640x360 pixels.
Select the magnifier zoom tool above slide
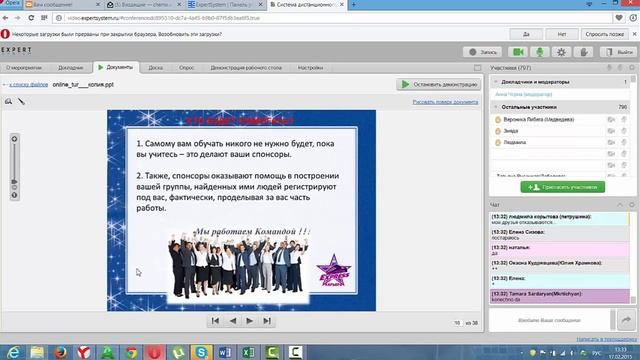click(8, 101)
